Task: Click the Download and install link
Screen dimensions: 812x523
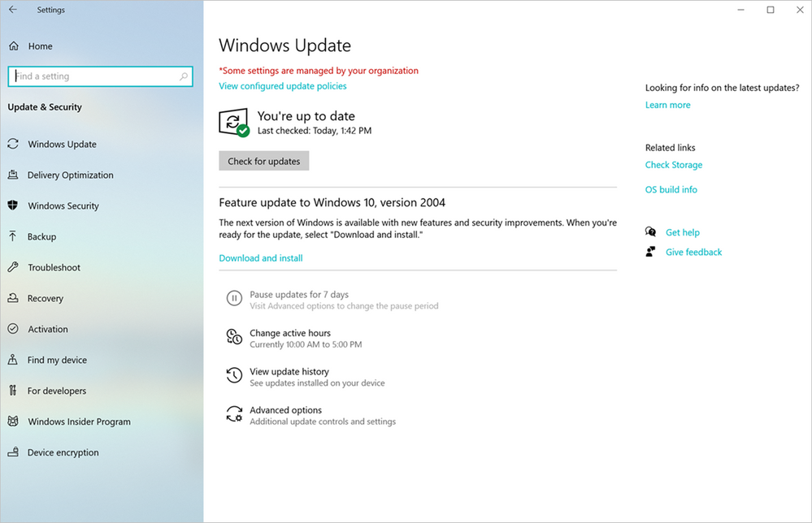Action: pyautogui.click(x=261, y=258)
